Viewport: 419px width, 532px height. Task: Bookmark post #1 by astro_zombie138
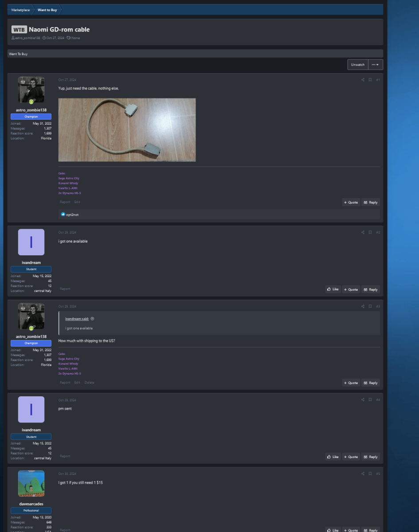pos(370,80)
